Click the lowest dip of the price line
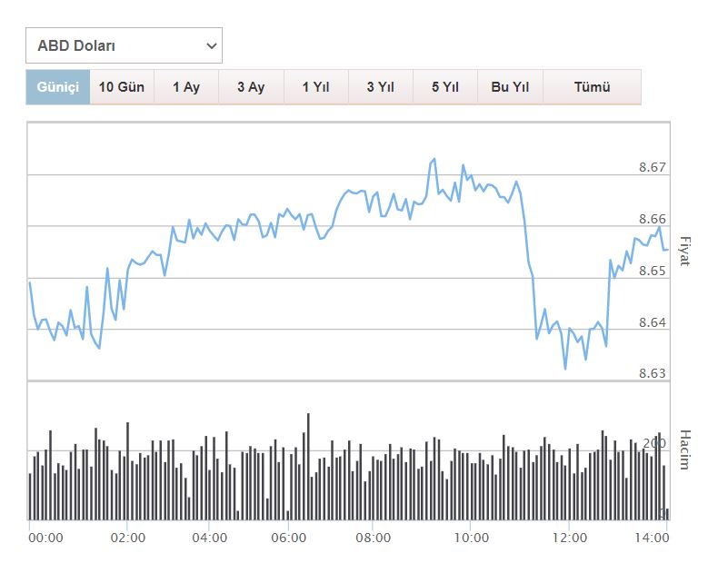Image resolution: width=728 pixels, height=573 pixels. point(565,368)
